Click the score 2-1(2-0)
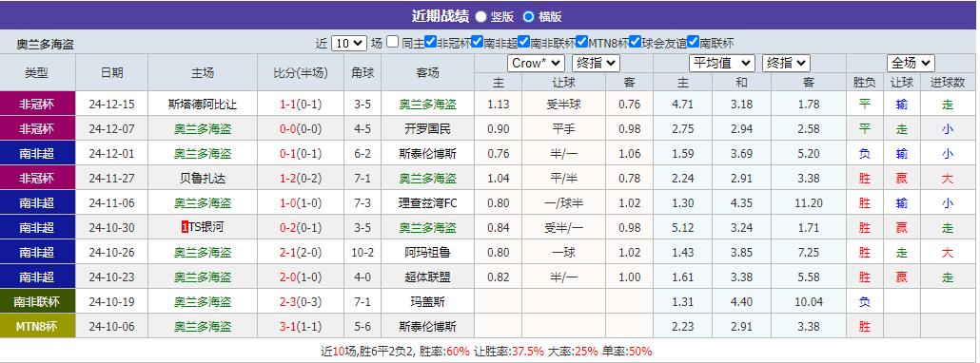980x363 pixels. tap(301, 252)
